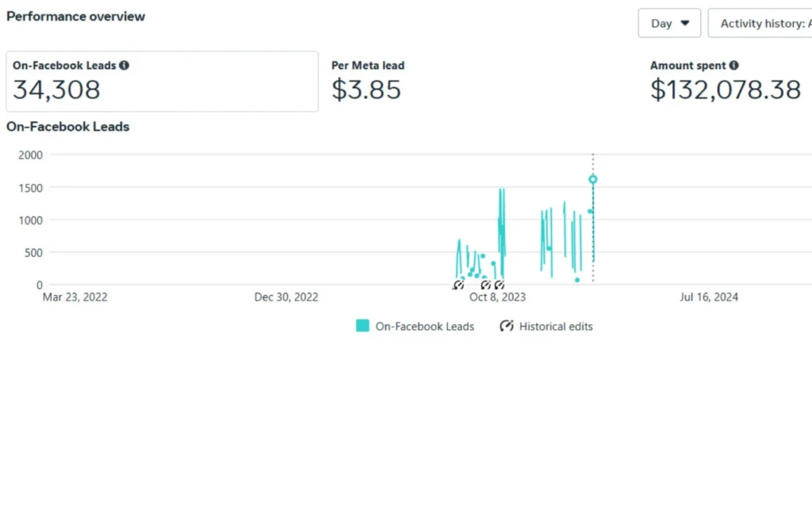Click the rightmost historical edit marker on chart
This screenshot has height=505, width=812.
pos(499,285)
